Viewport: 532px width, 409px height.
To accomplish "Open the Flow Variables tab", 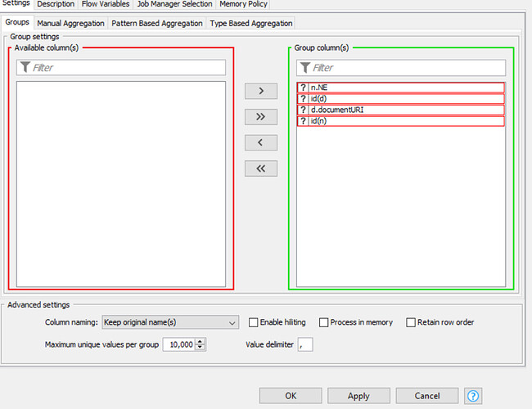I will tap(106, 4).
